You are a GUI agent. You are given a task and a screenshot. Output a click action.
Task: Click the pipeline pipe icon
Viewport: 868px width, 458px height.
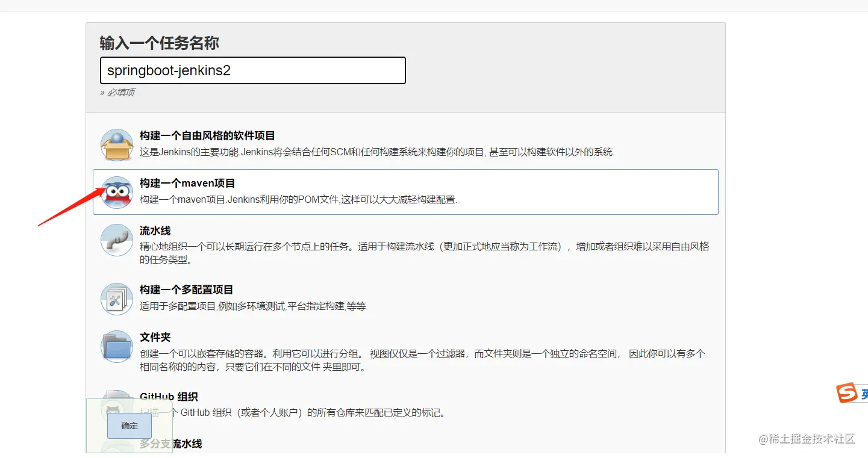coord(116,240)
